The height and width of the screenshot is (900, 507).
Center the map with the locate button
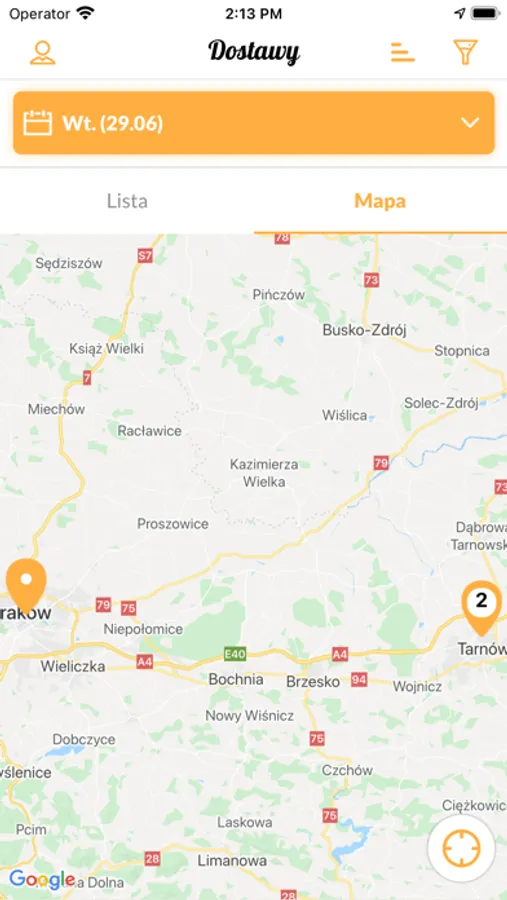[x=461, y=848]
